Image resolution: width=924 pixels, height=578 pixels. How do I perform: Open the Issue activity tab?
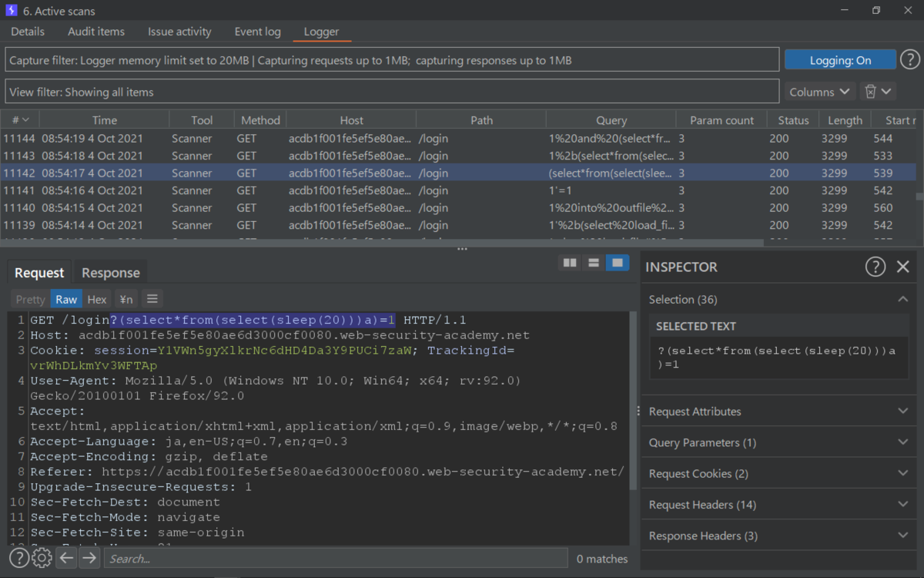[x=179, y=32]
